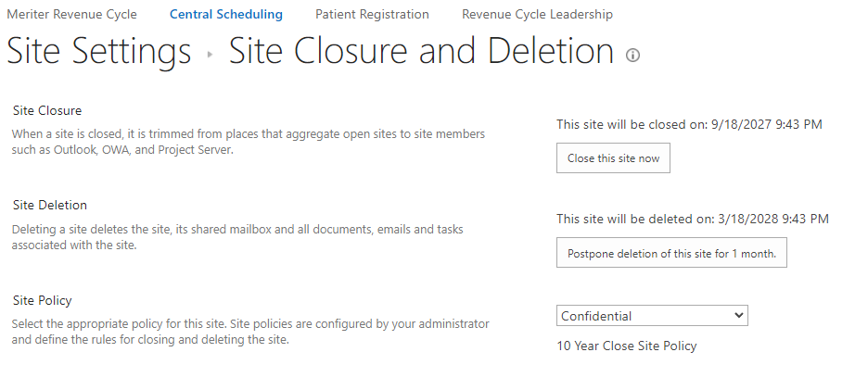
Task: Select the Site Deletion section heading
Action: coord(50,205)
